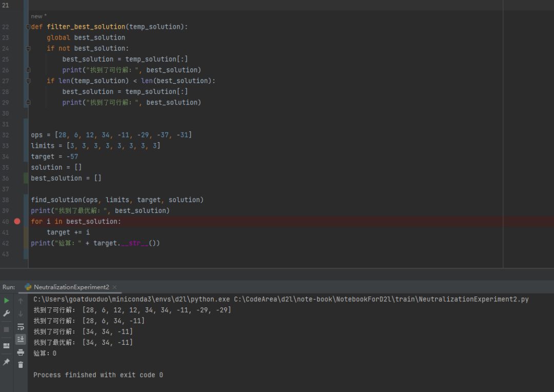Collapse the 'if len(temp_solution)' fold marker
Viewport: 554px width, 392px height.
28,81
